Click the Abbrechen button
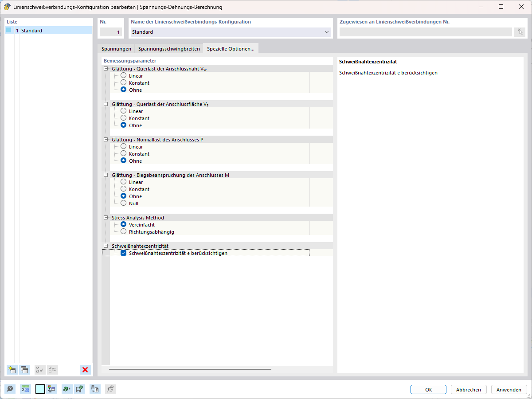 (x=469, y=390)
